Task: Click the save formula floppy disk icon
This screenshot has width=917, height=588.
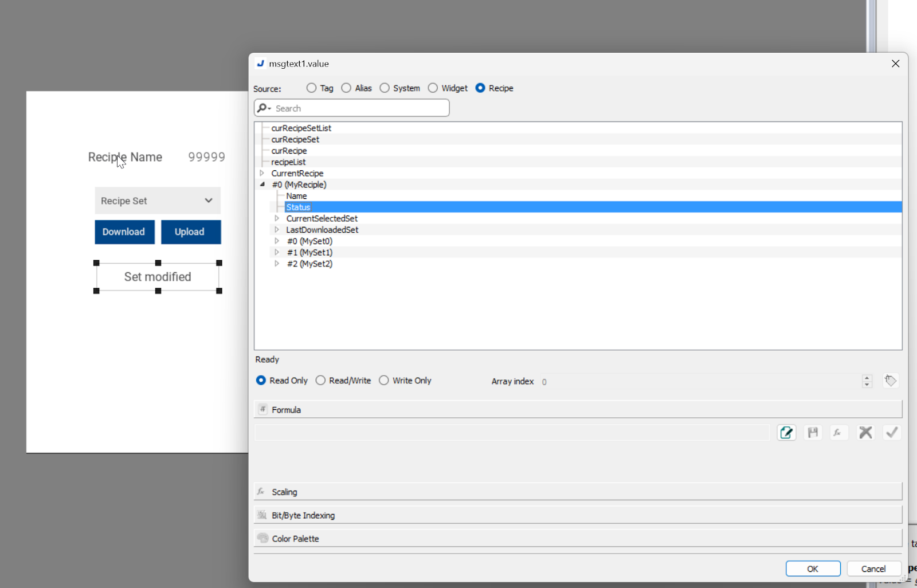Action: [813, 433]
